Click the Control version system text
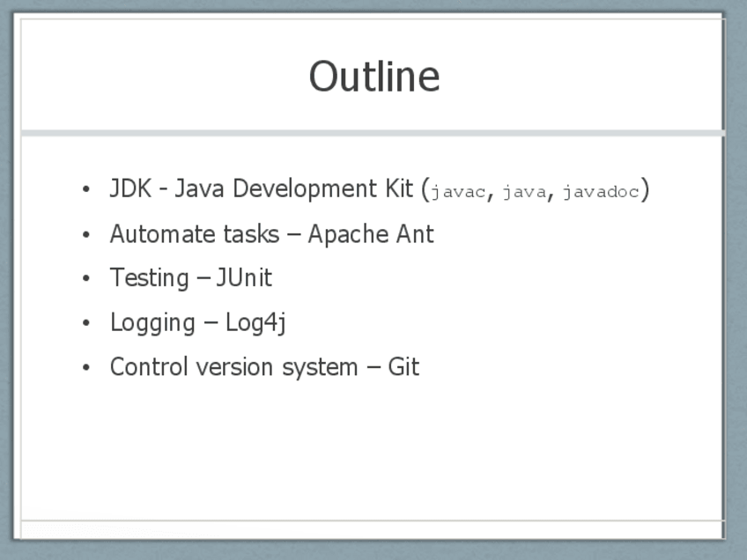The height and width of the screenshot is (560, 747). (x=233, y=366)
